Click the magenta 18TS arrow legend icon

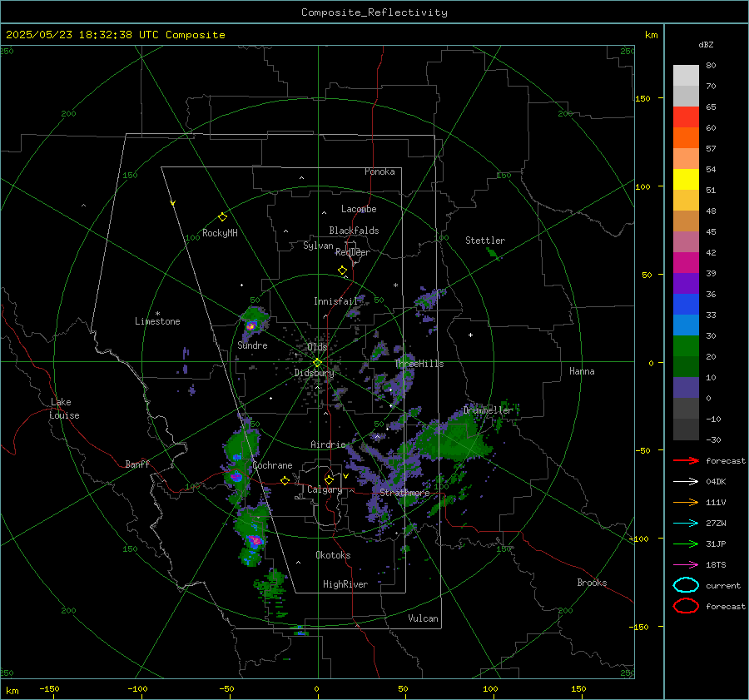(686, 565)
